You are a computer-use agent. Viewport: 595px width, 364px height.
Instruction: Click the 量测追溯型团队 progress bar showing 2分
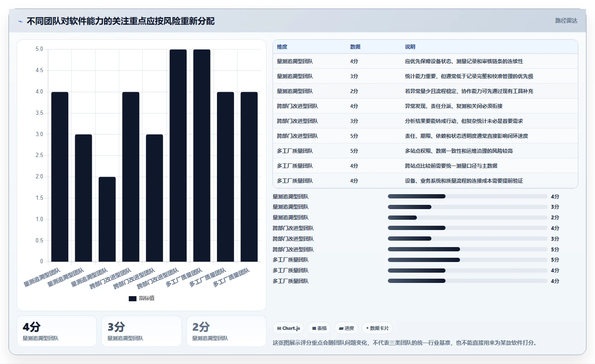click(x=467, y=218)
